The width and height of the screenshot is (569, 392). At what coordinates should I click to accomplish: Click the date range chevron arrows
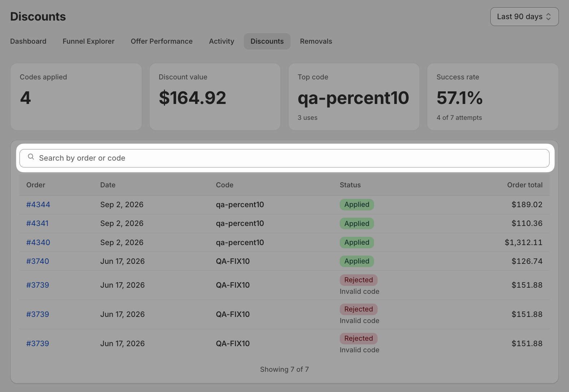point(548,17)
